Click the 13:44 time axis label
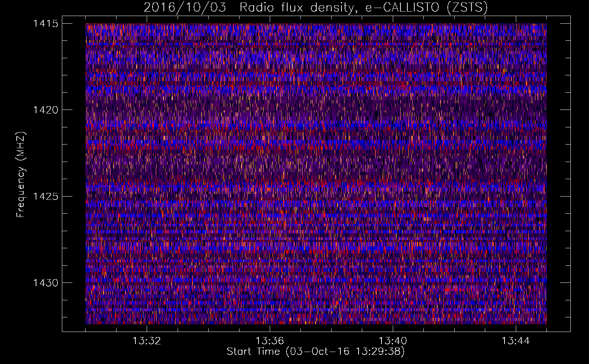 pyautogui.click(x=516, y=341)
